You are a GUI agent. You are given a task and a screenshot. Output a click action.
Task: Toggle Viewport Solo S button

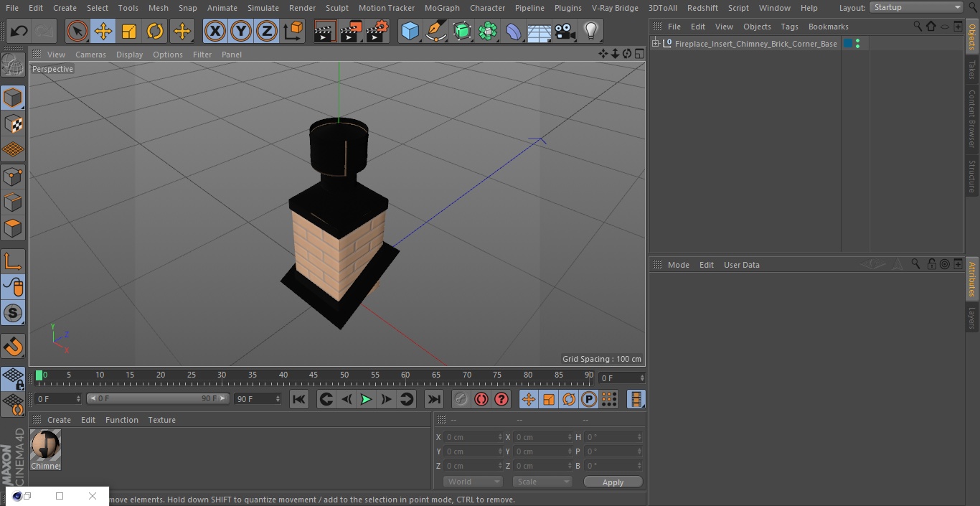13,313
